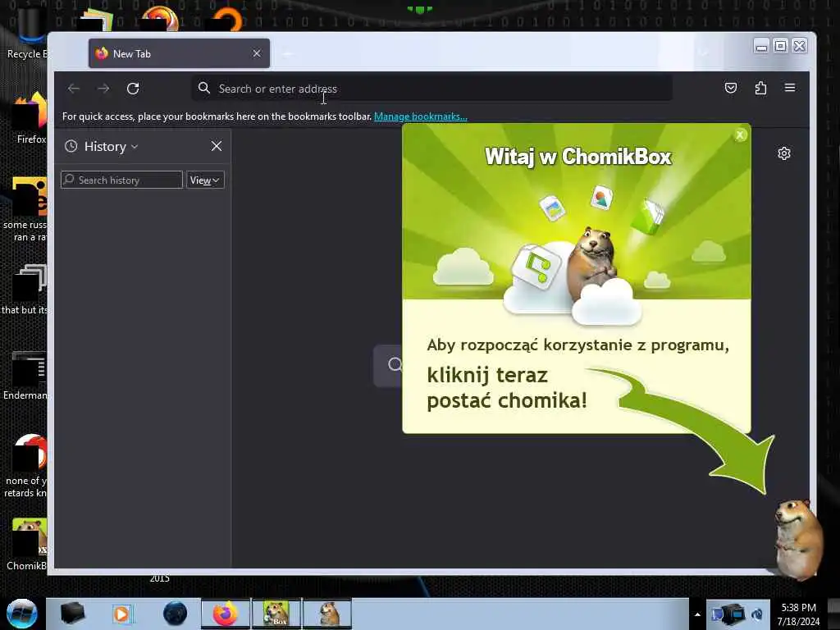Open New Tab personalize gear icon
The width and height of the screenshot is (840, 630).
784,153
